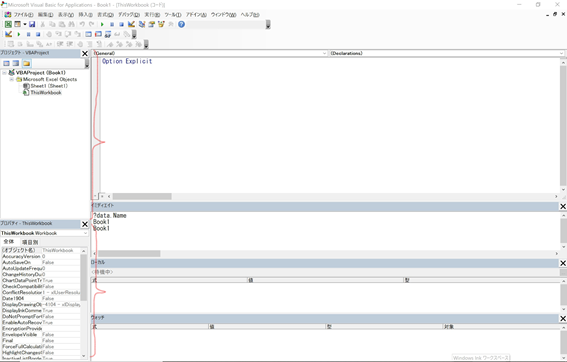Image resolution: width=567 pixels, height=362 pixels.
Task: Show the Immediate Window via debug toolbar
Action: (x=98, y=34)
